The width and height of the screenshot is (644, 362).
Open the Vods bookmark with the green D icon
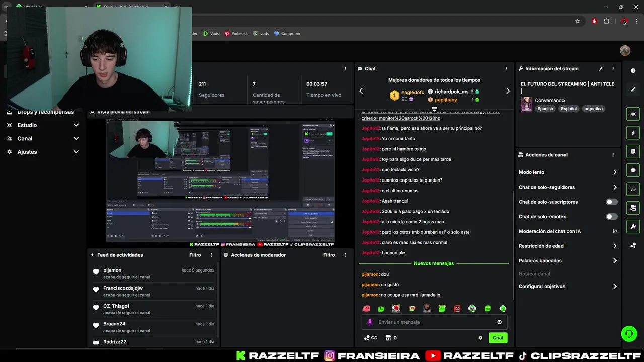211,34
